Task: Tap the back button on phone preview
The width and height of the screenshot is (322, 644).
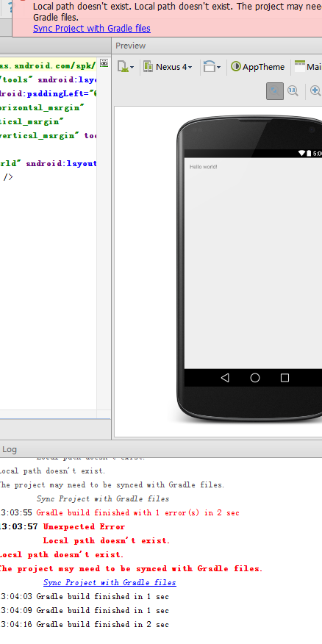Action: click(225, 378)
